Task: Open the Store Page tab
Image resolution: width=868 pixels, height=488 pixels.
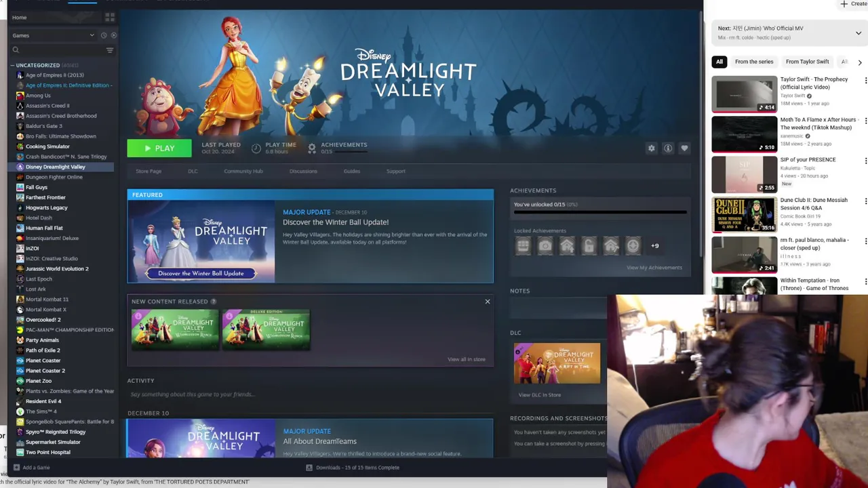Action: [149, 171]
